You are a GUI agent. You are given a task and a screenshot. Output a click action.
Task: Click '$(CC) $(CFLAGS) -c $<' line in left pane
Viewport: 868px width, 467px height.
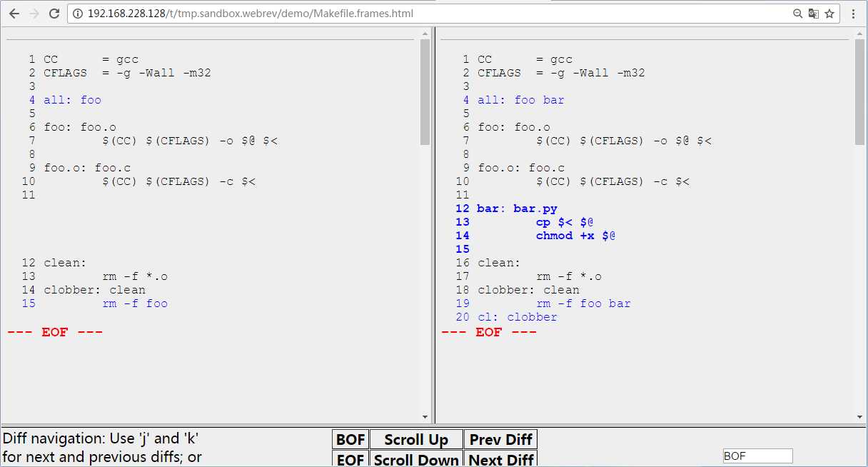pyautogui.click(x=178, y=181)
